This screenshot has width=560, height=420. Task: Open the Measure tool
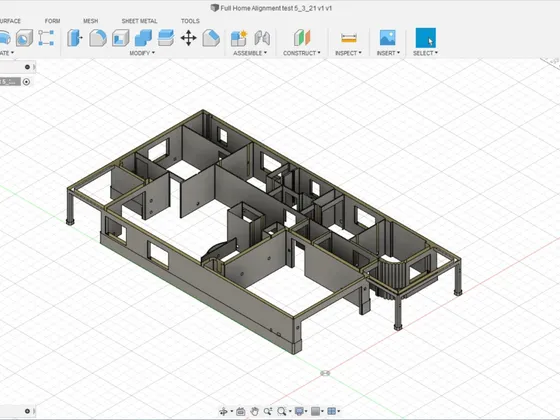coord(349,38)
